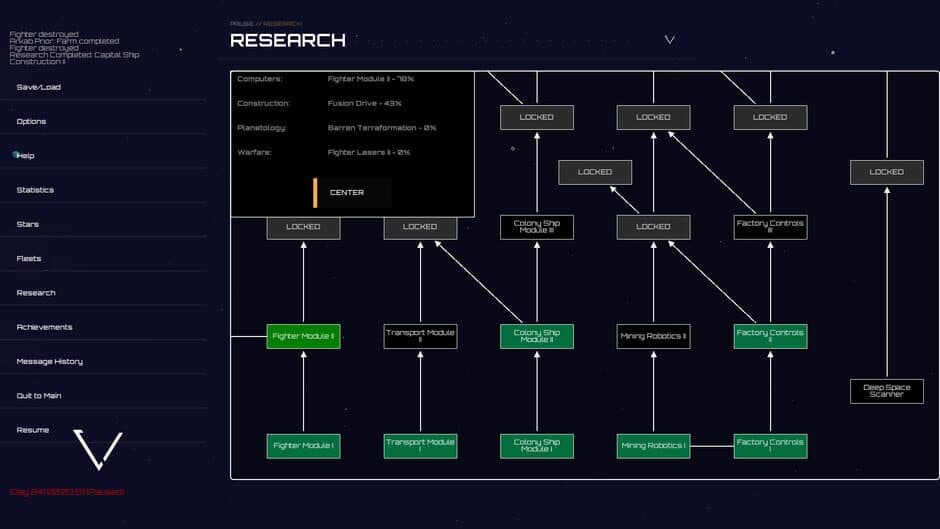The image size is (940, 529).
Task: Select the Fighter Module II research node
Action: [303, 337]
